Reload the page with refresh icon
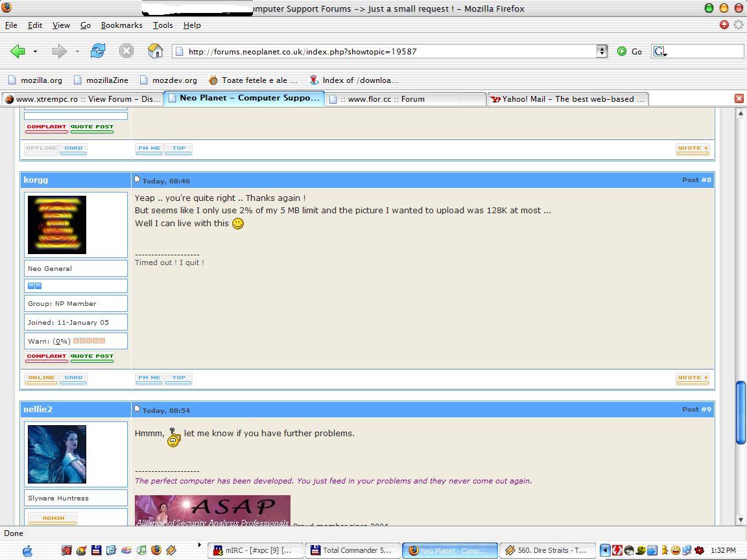Screen dimensions: 747x560 click(x=98, y=51)
